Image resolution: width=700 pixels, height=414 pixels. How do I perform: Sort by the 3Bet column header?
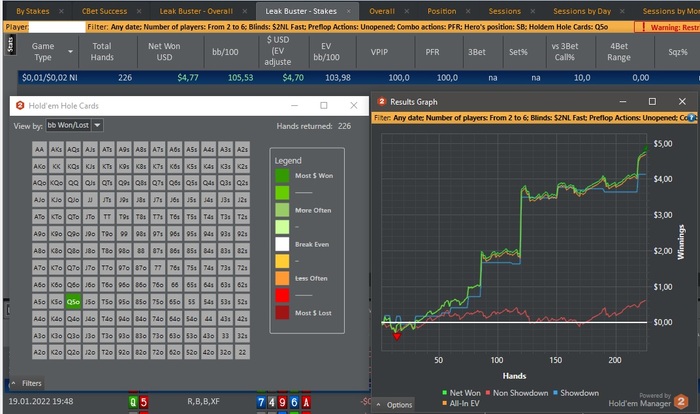pos(476,52)
